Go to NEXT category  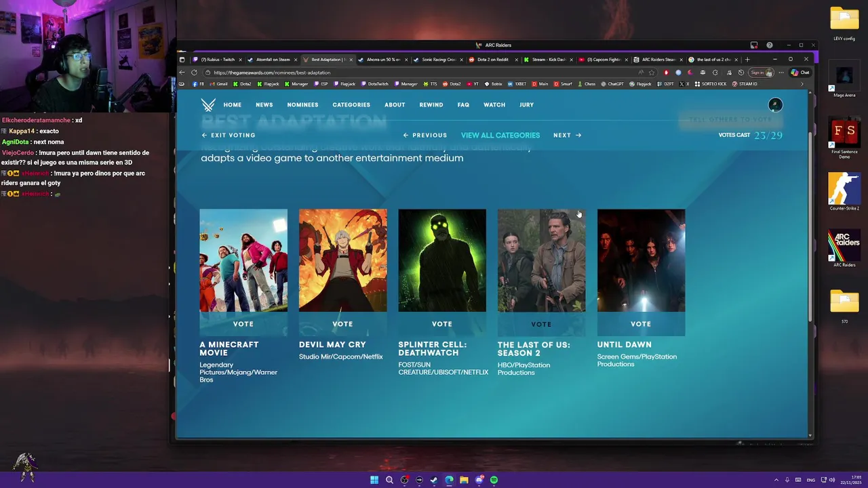tap(568, 135)
